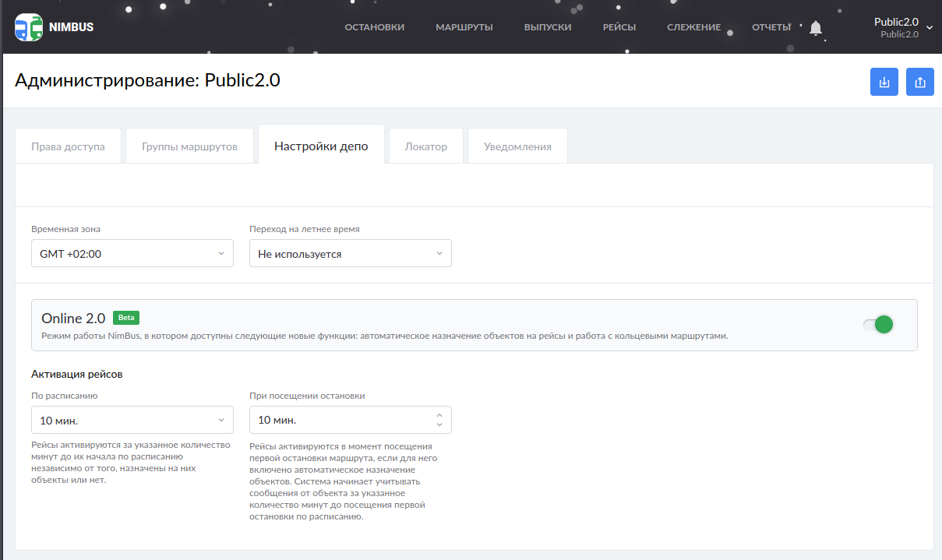The image size is (942, 560).
Task: Open the Маршруты navigation item
Action: (x=464, y=27)
